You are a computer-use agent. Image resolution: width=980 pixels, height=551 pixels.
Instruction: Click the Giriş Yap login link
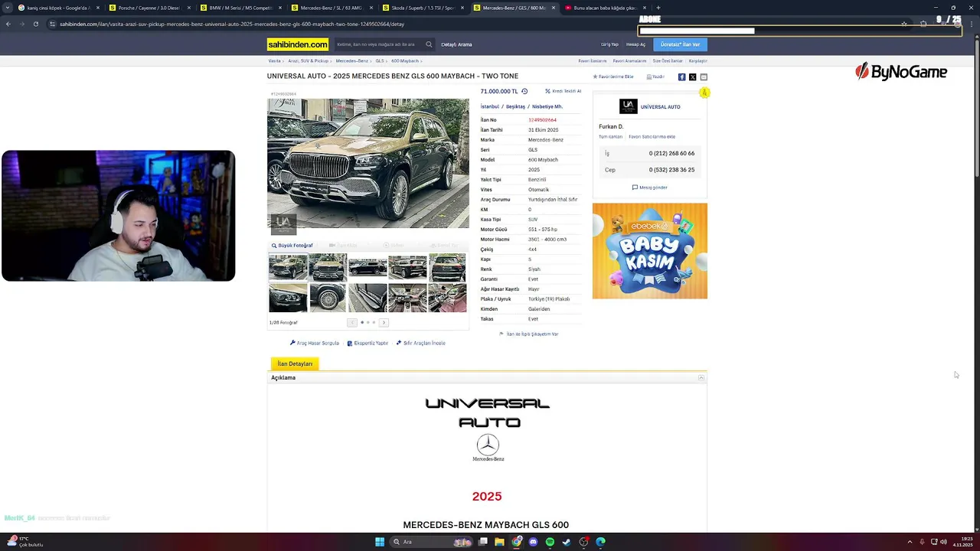coord(609,44)
